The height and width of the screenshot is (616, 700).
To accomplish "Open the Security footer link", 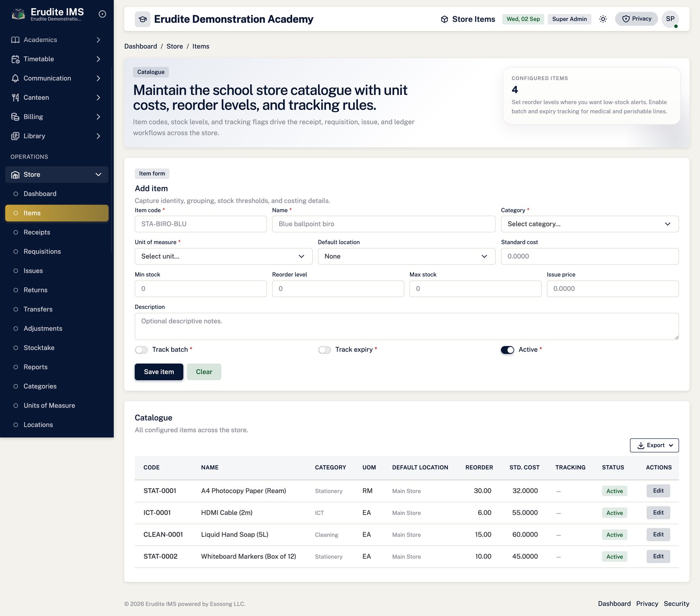I will point(676,604).
